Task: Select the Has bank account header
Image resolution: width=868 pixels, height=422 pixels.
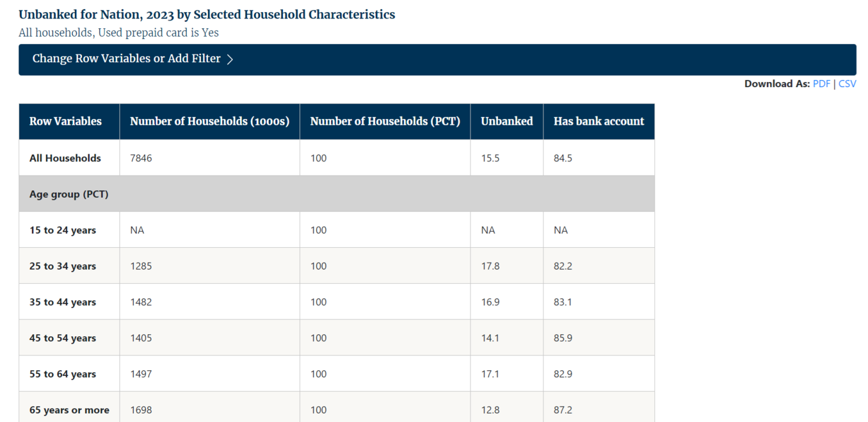Action: [599, 122]
